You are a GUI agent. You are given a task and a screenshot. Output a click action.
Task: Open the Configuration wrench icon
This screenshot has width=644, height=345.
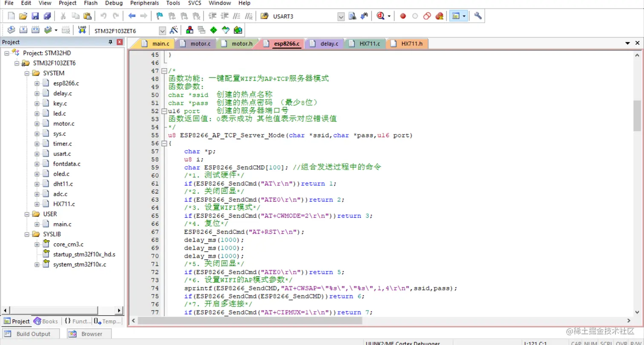pos(478,16)
